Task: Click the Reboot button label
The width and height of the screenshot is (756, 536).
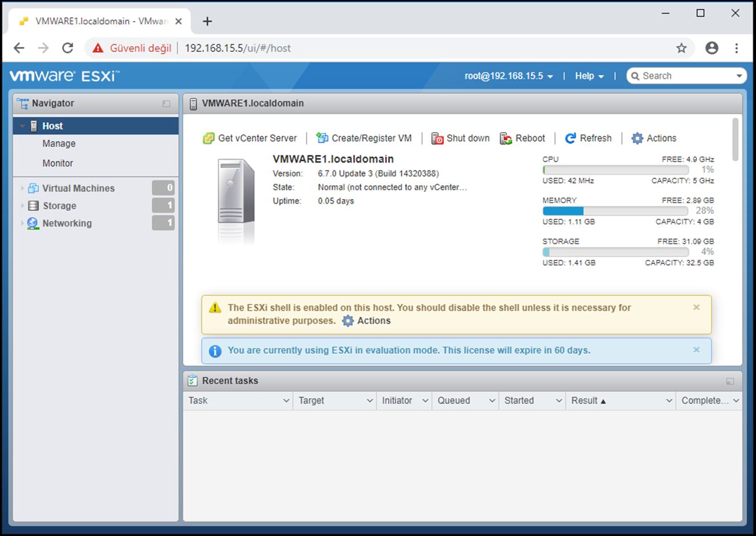Action: 530,138
